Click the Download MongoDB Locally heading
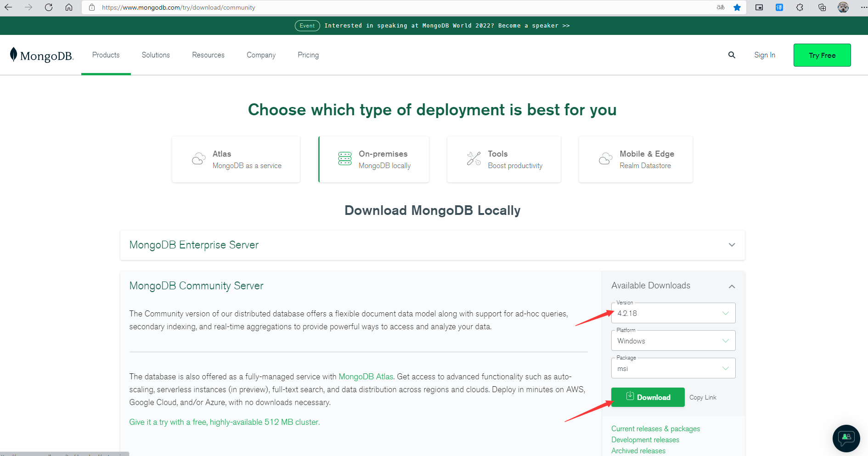Viewport: 868px width, 456px height. [x=433, y=210]
